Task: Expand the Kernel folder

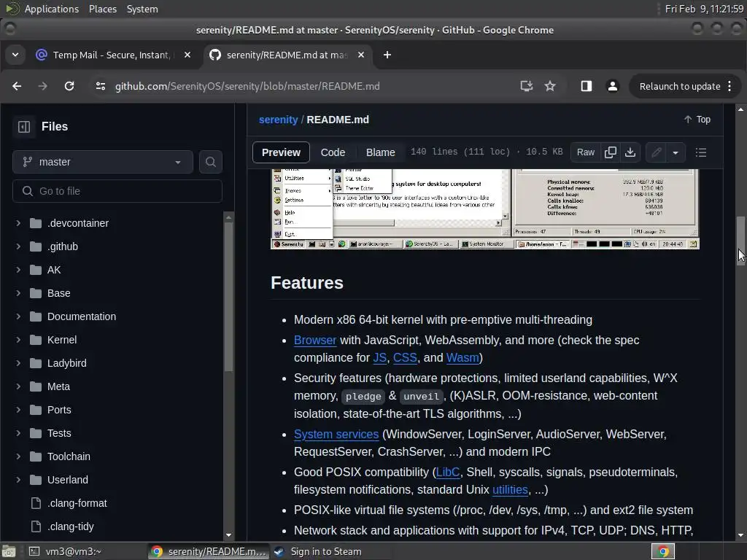Action: pyautogui.click(x=18, y=340)
